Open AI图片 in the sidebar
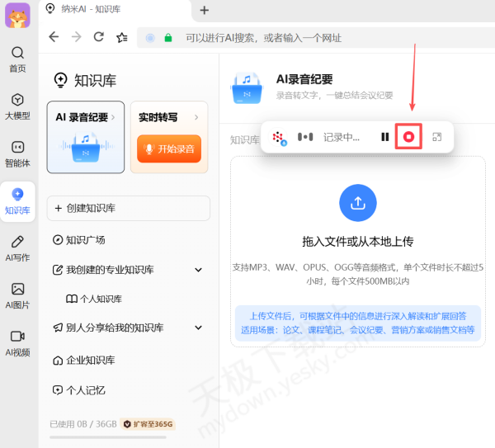 click(17, 295)
